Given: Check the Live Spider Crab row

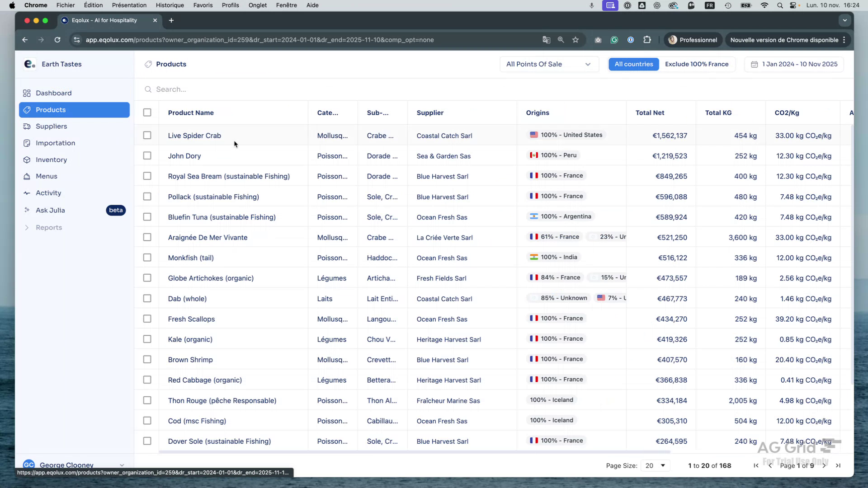Looking at the screenshot, I should coord(147,135).
